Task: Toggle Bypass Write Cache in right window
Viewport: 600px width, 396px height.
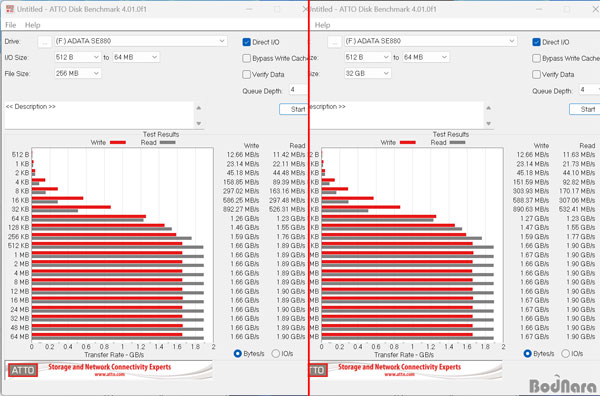Action: point(536,58)
